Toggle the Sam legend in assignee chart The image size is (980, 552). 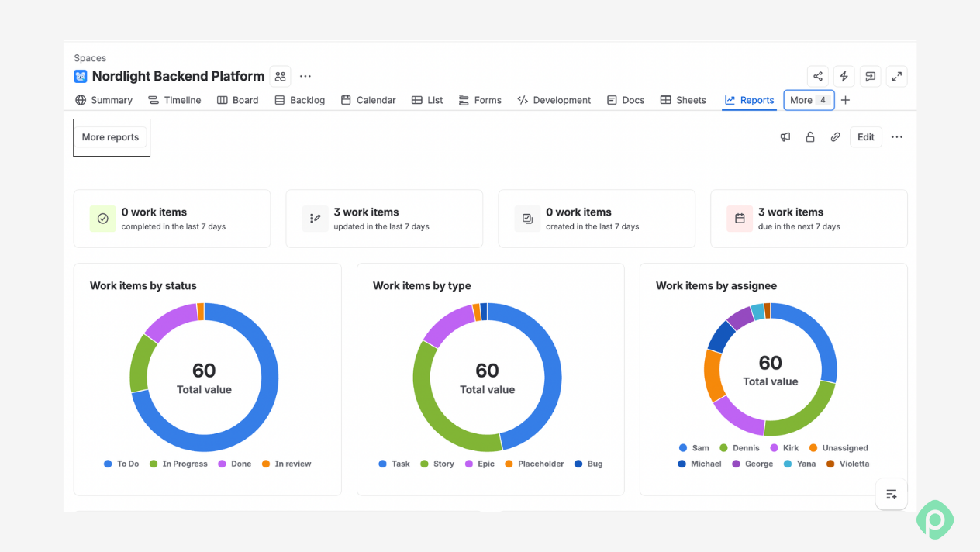click(695, 448)
